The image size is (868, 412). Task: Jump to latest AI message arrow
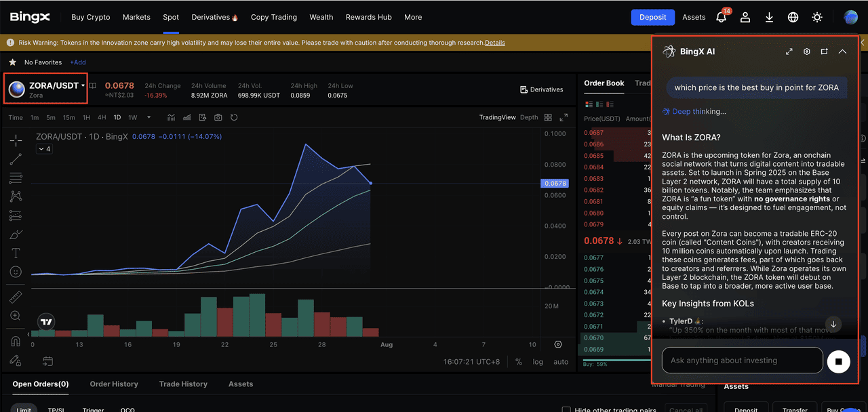(x=833, y=324)
